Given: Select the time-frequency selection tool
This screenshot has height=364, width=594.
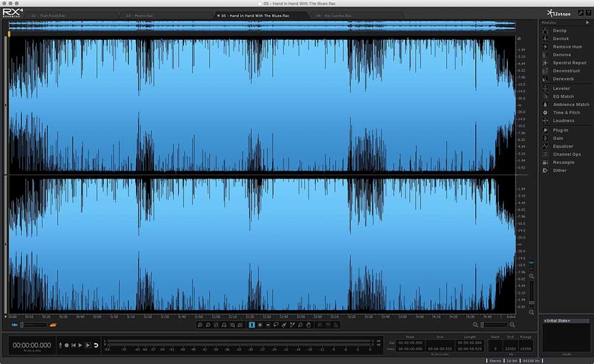Looking at the screenshot, I should (260, 325).
